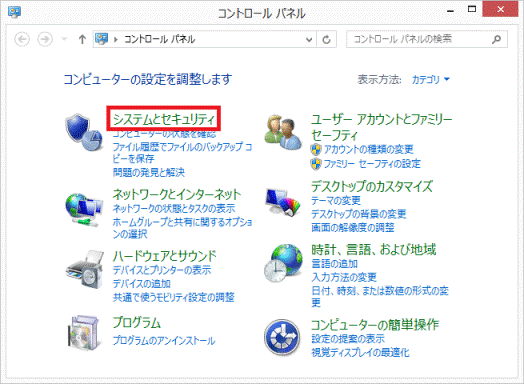The width and height of the screenshot is (524, 384).
Task: Open デスクトップのカスタマイズ category
Action: [372, 186]
